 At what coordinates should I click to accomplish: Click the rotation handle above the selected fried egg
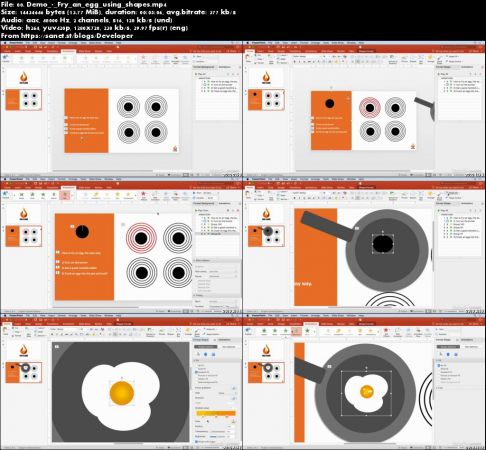click(x=366, y=367)
